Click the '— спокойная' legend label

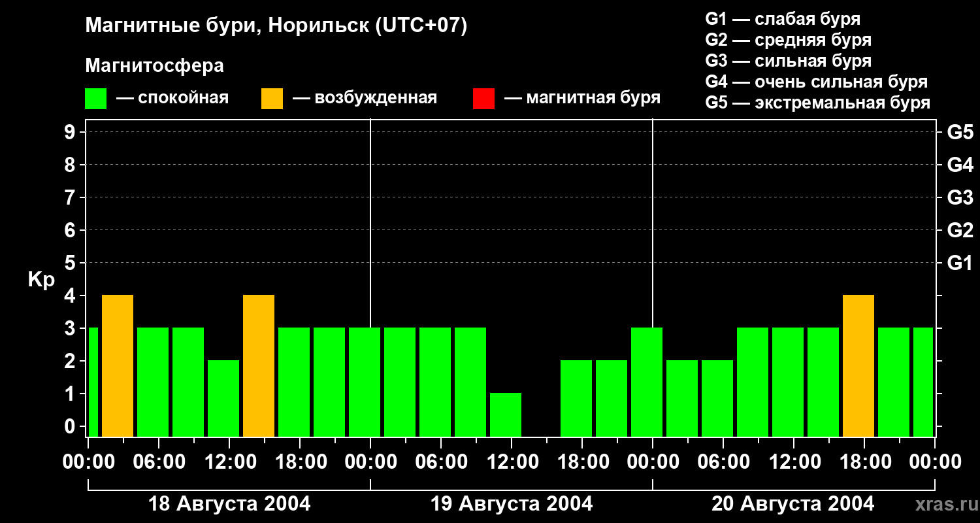[172, 98]
